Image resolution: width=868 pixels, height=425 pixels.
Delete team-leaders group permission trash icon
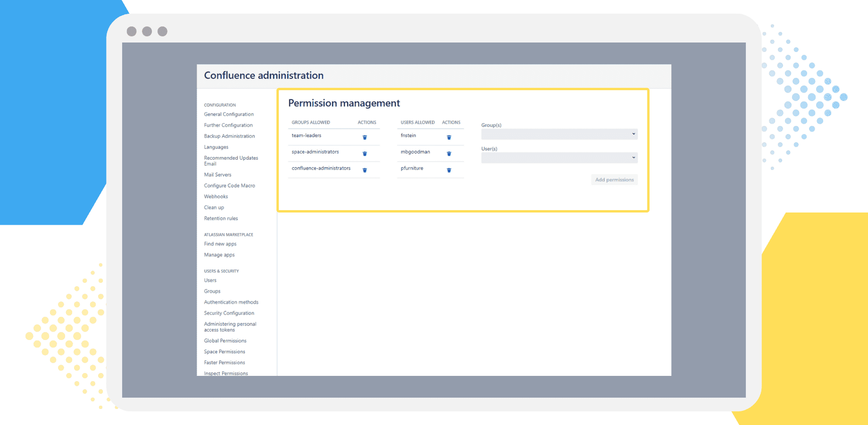coord(365,137)
